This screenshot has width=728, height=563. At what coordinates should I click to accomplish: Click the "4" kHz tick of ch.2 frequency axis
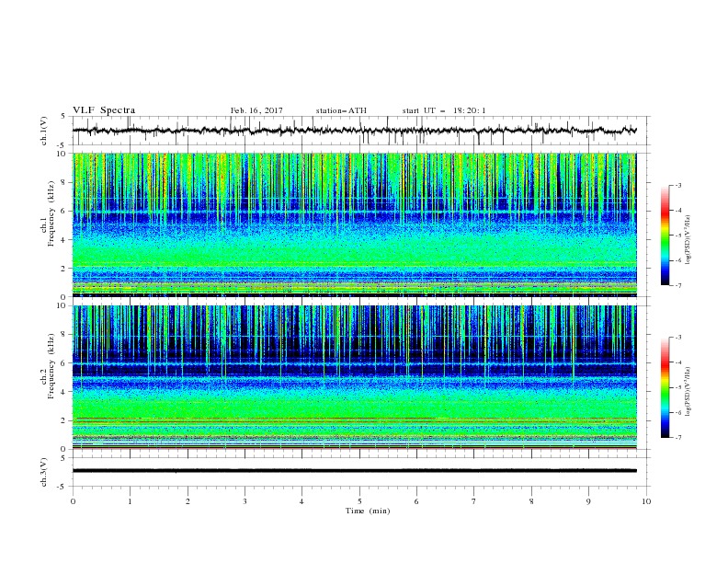64,392
